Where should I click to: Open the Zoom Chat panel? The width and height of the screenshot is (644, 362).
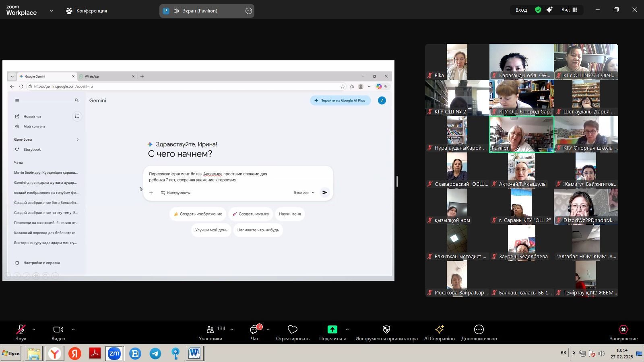click(254, 330)
